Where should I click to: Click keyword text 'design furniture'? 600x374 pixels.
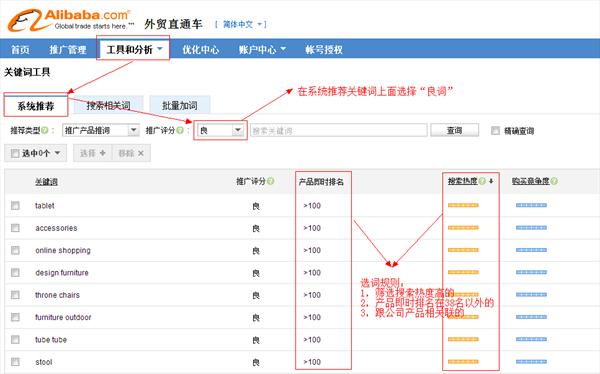point(62,273)
